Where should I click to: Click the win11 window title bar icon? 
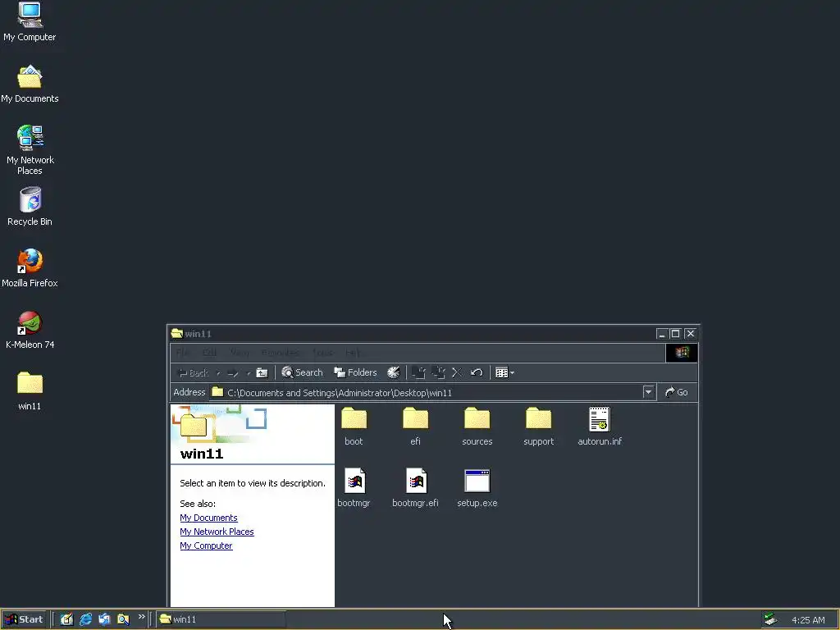coord(177,333)
